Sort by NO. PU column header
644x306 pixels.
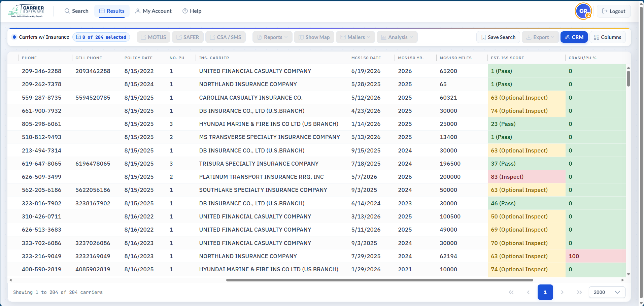pos(177,58)
